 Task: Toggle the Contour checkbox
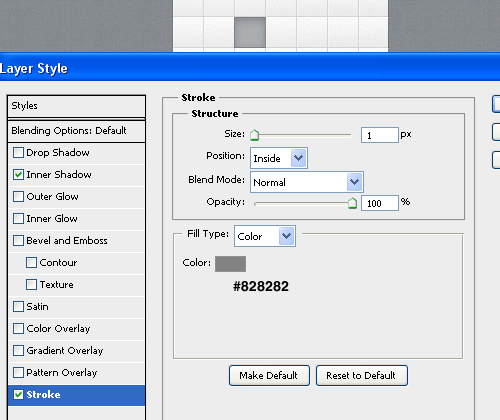[31, 263]
